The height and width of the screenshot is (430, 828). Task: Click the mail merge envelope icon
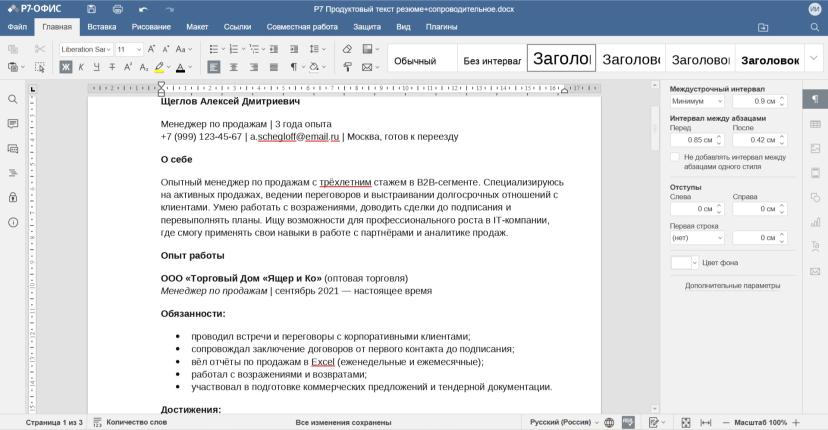click(367, 67)
